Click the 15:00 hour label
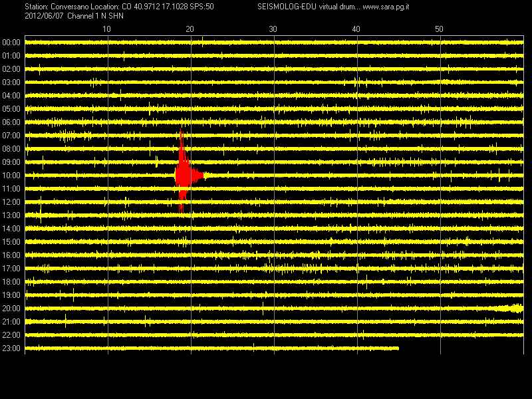 coord(11,242)
